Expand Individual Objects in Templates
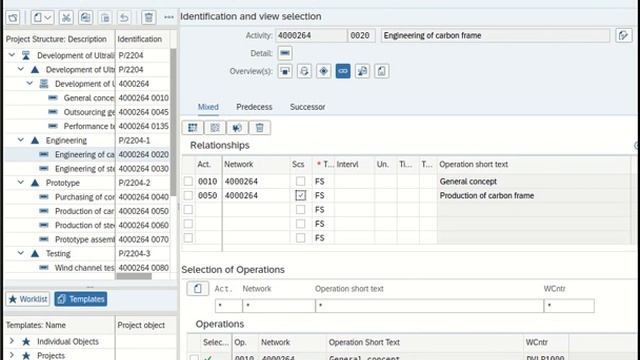640x360 pixels. [12, 341]
